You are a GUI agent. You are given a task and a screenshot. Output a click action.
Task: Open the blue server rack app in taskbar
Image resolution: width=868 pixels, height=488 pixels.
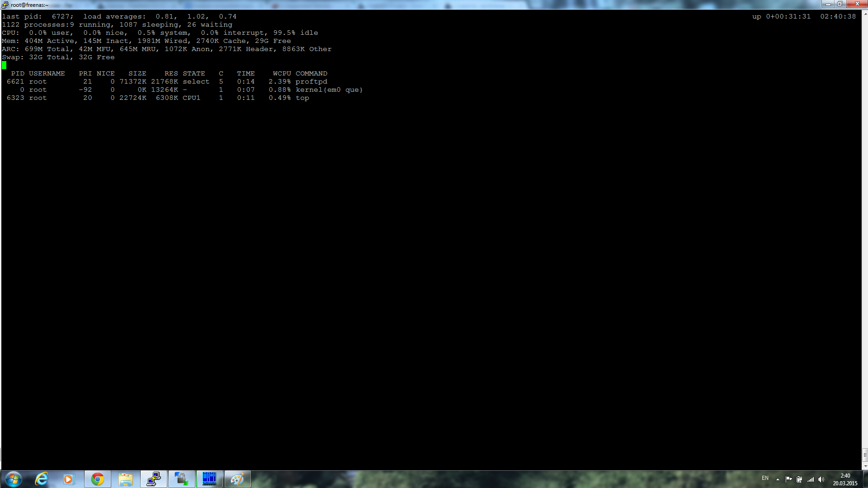click(209, 479)
